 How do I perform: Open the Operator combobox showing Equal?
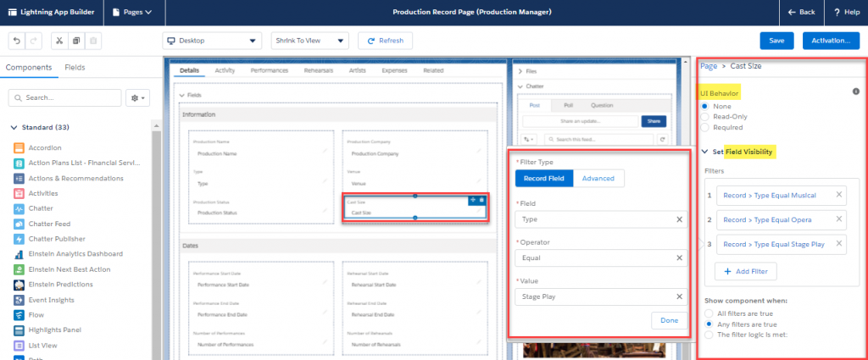coord(601,258)
